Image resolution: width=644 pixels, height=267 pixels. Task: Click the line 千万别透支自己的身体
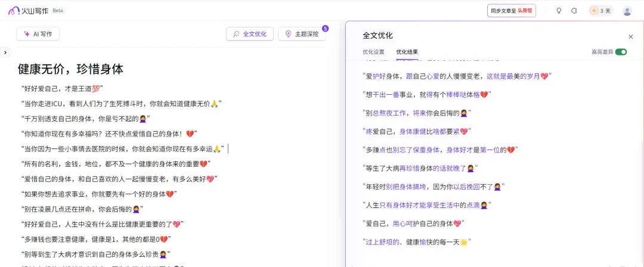click(85, 119)
